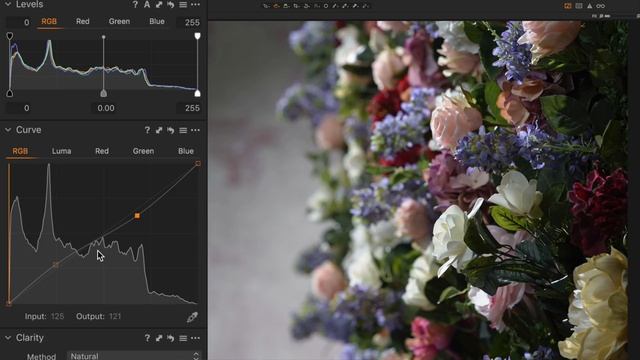Click Levels output shadow handle at top left
The height and width of the screenshot is (360, 640).
[x=10, y=36]
